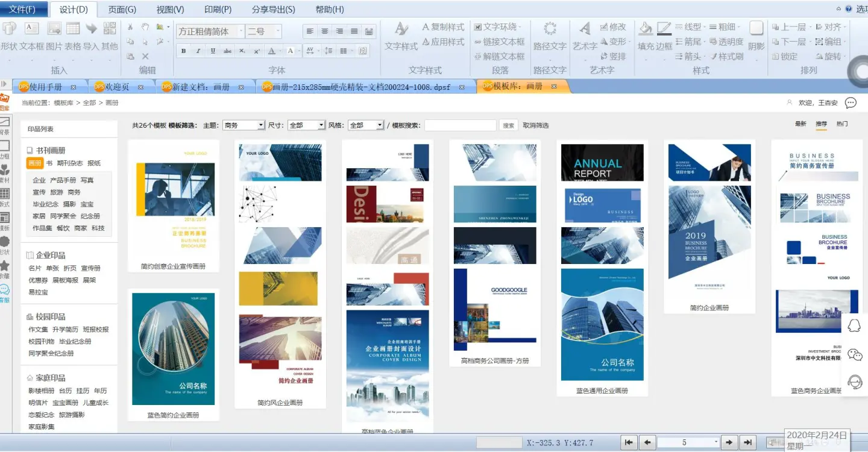Click the 文本框 (Text box) insert icon

point(31,29)
